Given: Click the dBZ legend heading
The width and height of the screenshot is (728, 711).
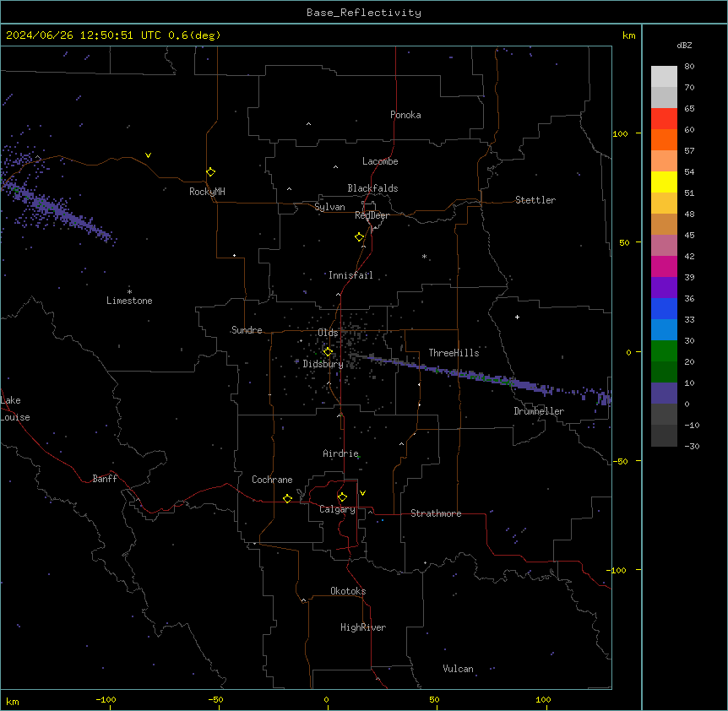Looking at the screenshot, I should [684, 46].
